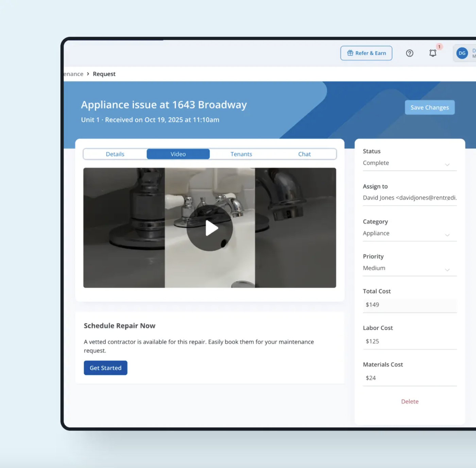Screen dimensions: 476x468
Task: Click the Refer & Earn button
Action: pos(366,53)
